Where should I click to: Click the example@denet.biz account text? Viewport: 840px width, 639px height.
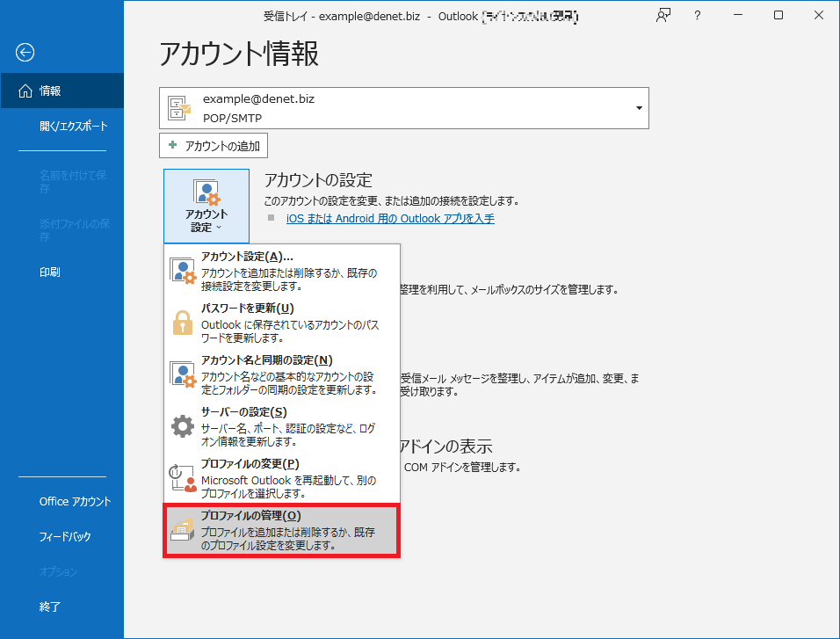[258, 99]
